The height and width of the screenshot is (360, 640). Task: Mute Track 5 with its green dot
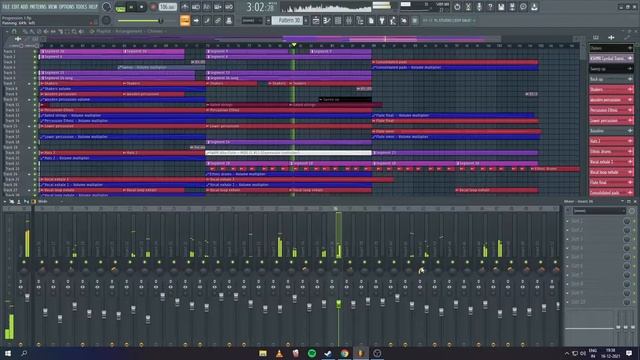tap(35, 73)
